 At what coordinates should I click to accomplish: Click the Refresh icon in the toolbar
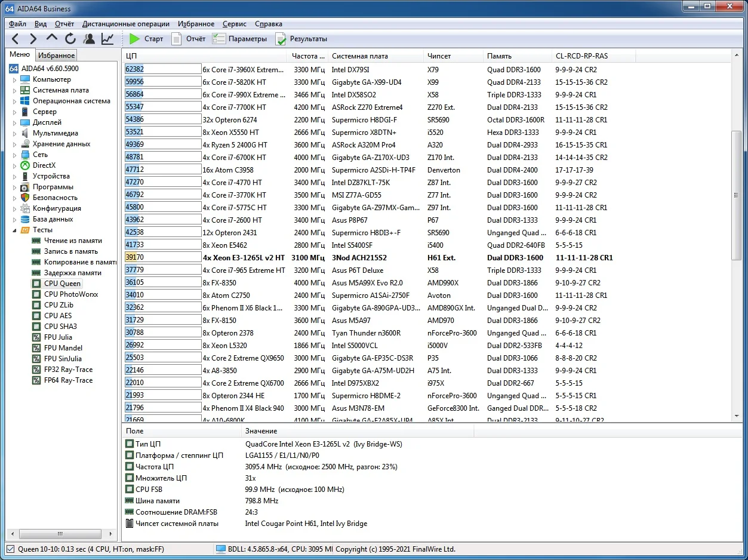(x=70, y=39)
